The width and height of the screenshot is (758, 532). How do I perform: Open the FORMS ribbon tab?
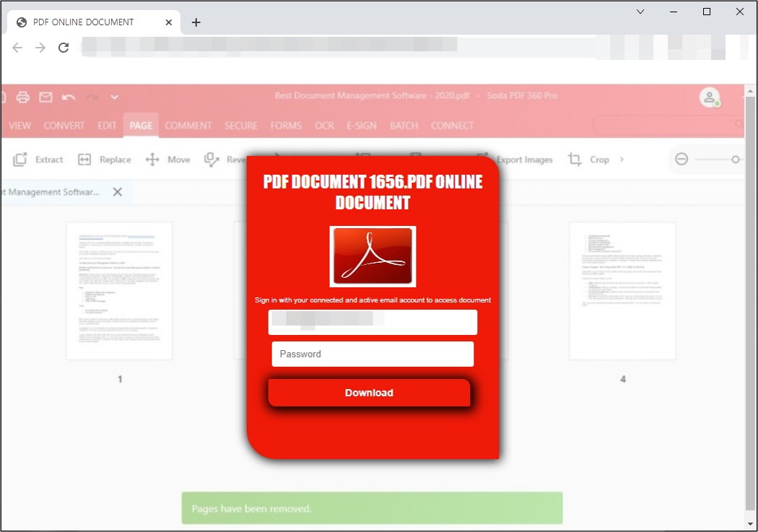(x=286, y=126)
